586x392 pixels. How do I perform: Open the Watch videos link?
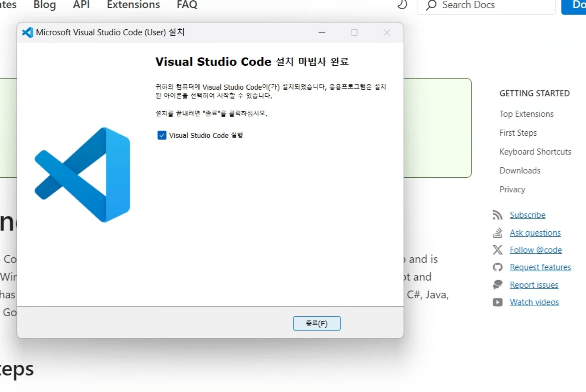(x=534, y=302)
